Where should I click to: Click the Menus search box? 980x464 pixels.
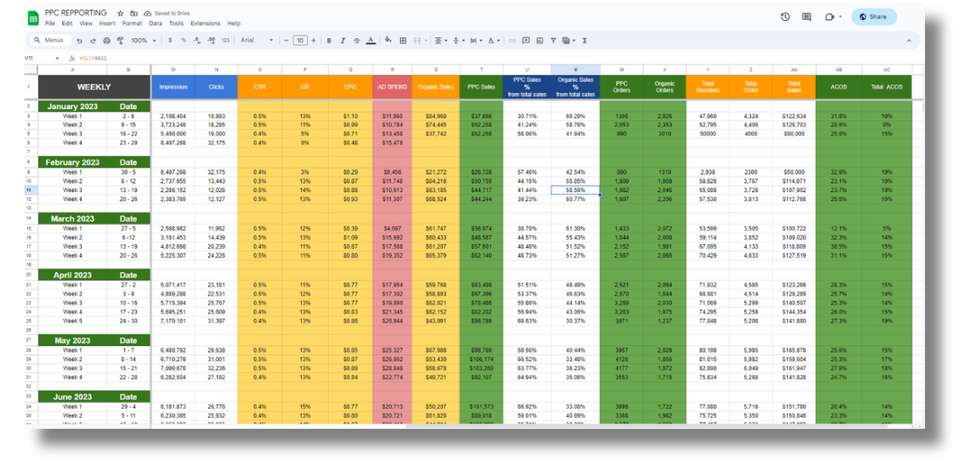tap(49, 40)
